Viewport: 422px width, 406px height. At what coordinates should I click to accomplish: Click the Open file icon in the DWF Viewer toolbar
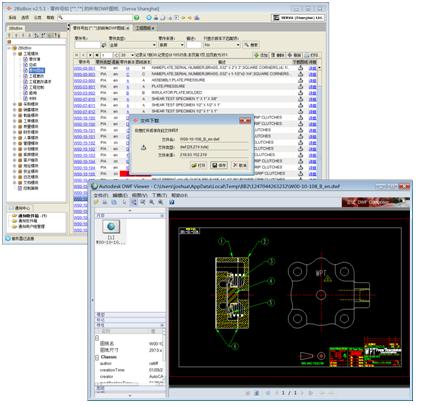(x=96, y=202)
